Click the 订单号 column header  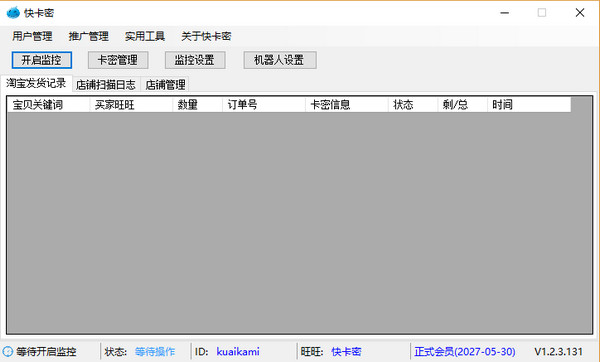pos(264,104)
